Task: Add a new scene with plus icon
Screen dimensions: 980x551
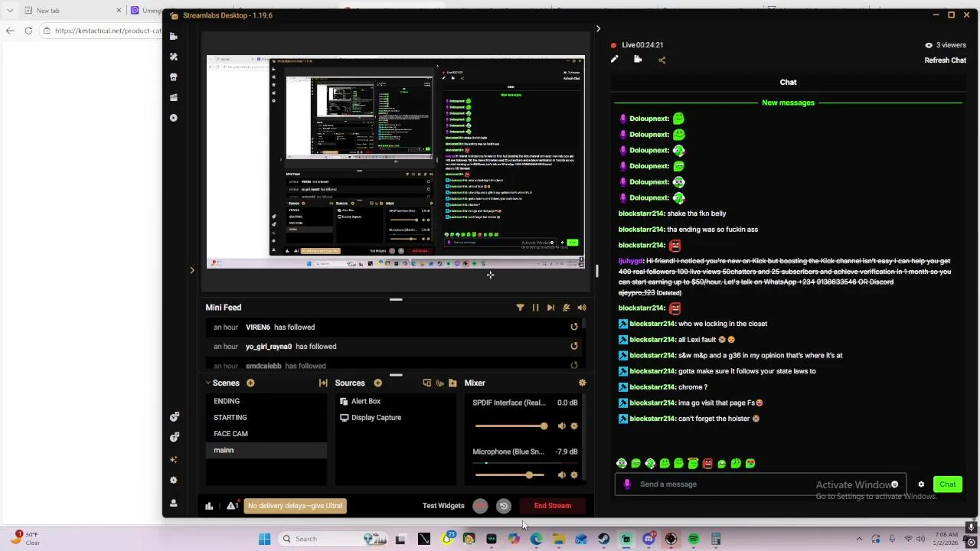Action: click(250, 383)
